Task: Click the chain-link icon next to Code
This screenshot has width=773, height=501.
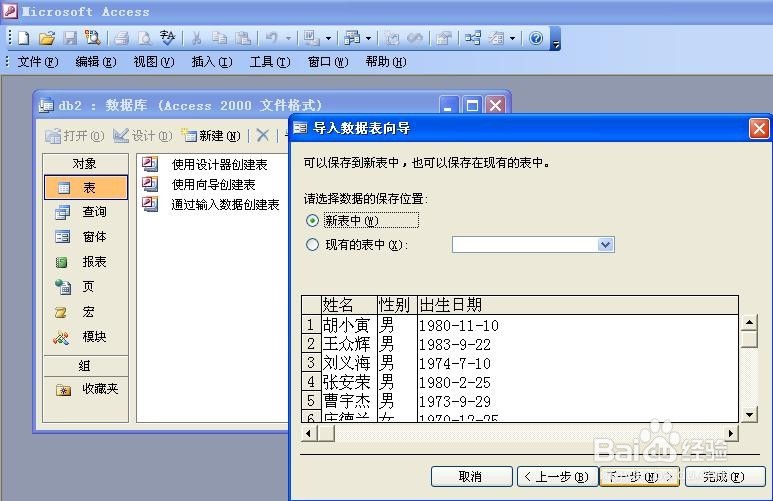Action: pyautogui.click(x=415, y=38)
